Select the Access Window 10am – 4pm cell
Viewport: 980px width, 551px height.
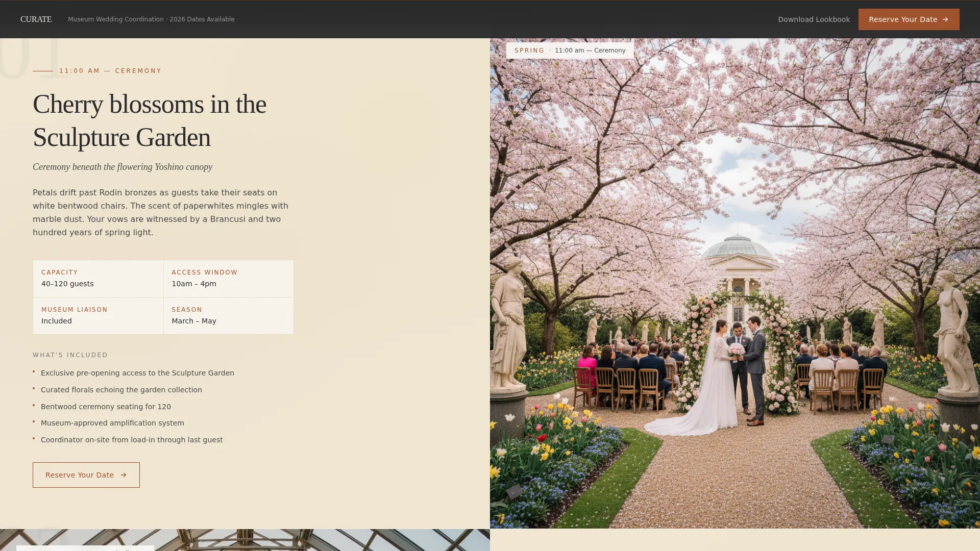(x=229, y=279)
